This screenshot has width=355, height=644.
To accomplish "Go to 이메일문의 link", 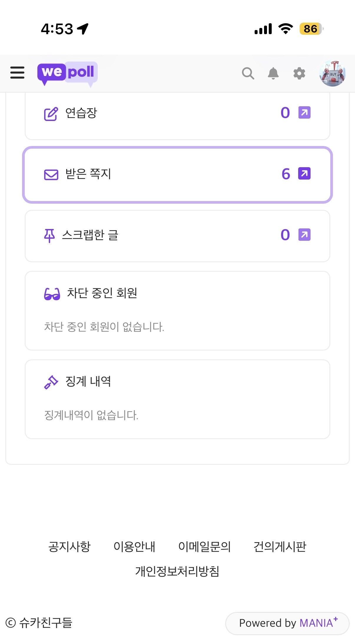I will 204,547.
